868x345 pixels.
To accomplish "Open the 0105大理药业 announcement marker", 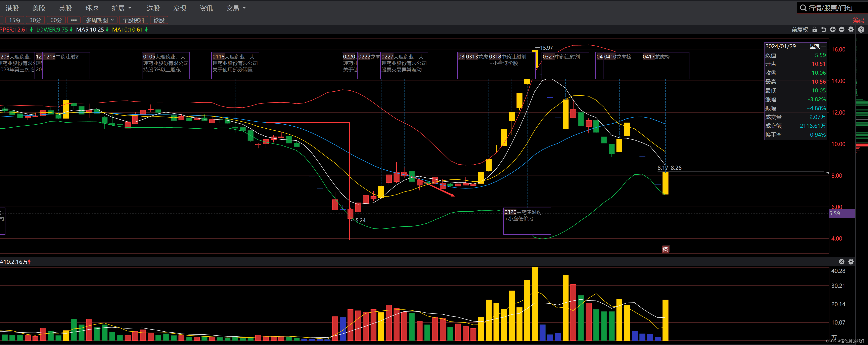I will click(166, 65).
